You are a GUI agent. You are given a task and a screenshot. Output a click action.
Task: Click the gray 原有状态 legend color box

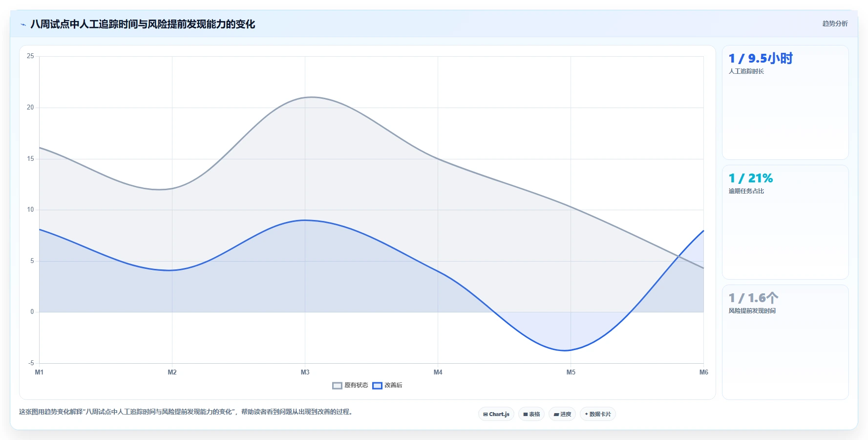pyautogui.click(x=337, y=386)
